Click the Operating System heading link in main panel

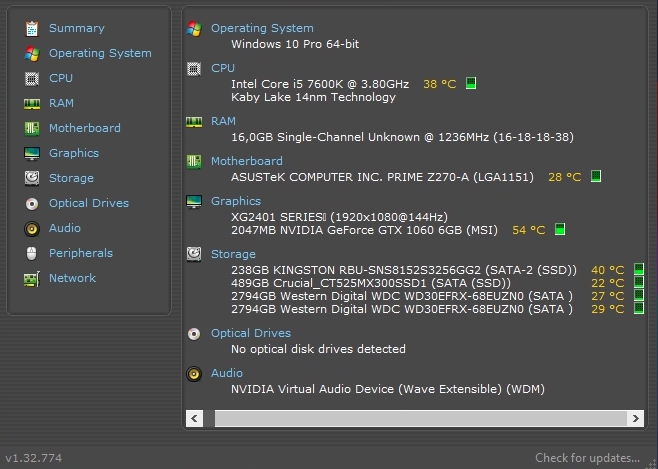pos(262,28)
